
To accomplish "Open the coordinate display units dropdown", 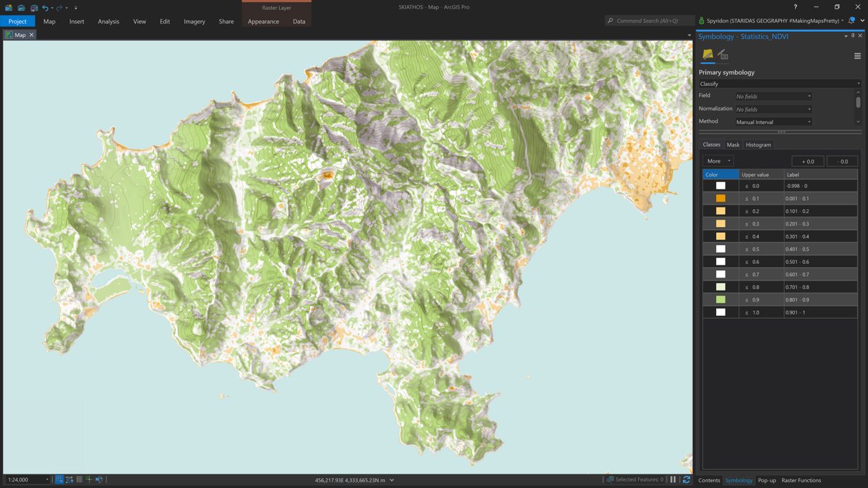I will [393, 480].
